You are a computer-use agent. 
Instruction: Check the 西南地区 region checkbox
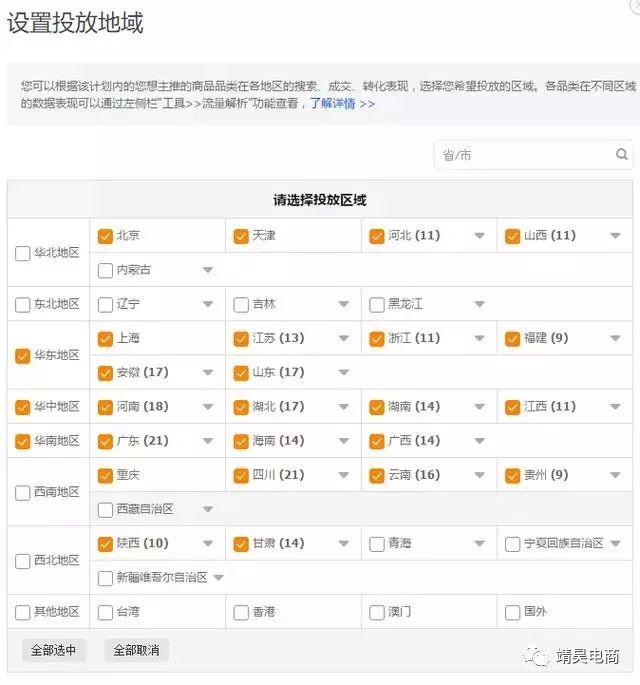22,493
